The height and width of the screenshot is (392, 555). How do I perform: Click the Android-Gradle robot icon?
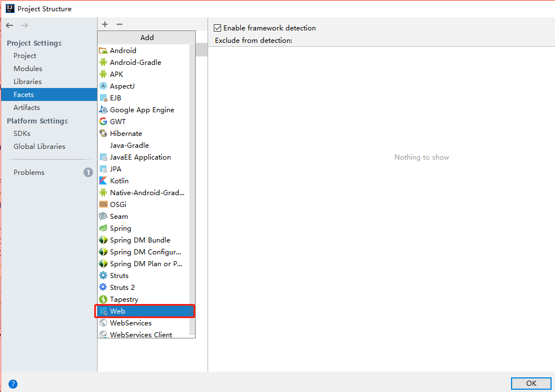(103, 62)
